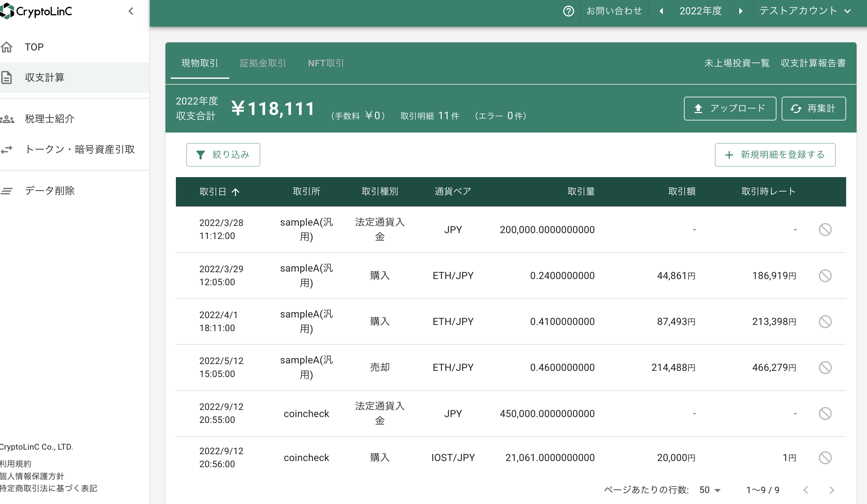This screenshot has height=504, width=867.
Task: Switch to the 証拠金取引 tab
Action: click(x=263, y=63)
